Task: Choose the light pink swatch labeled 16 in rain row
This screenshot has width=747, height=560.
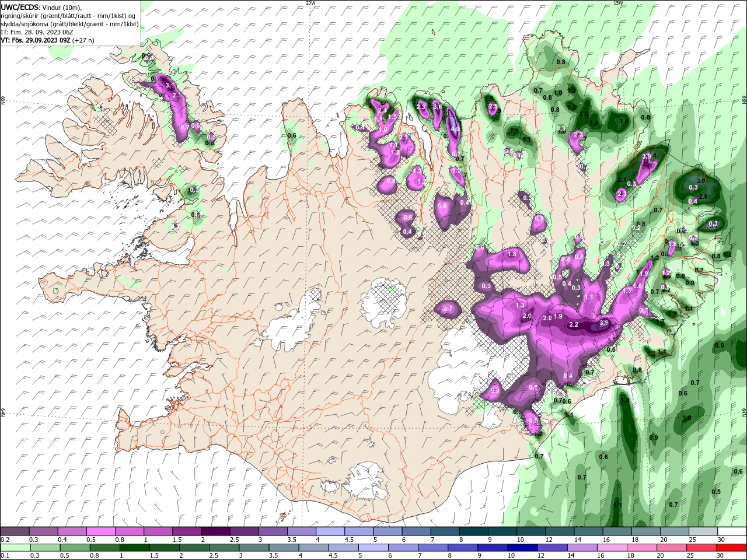Action: [x=612, y=548]
